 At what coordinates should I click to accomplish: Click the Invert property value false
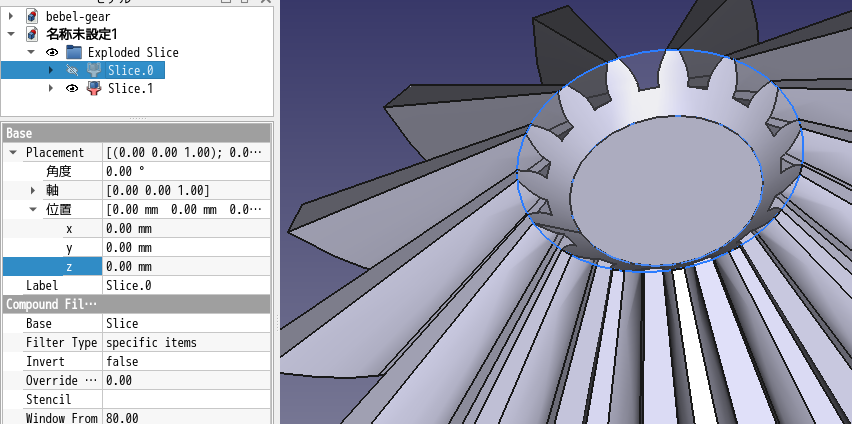click(186, 361)
